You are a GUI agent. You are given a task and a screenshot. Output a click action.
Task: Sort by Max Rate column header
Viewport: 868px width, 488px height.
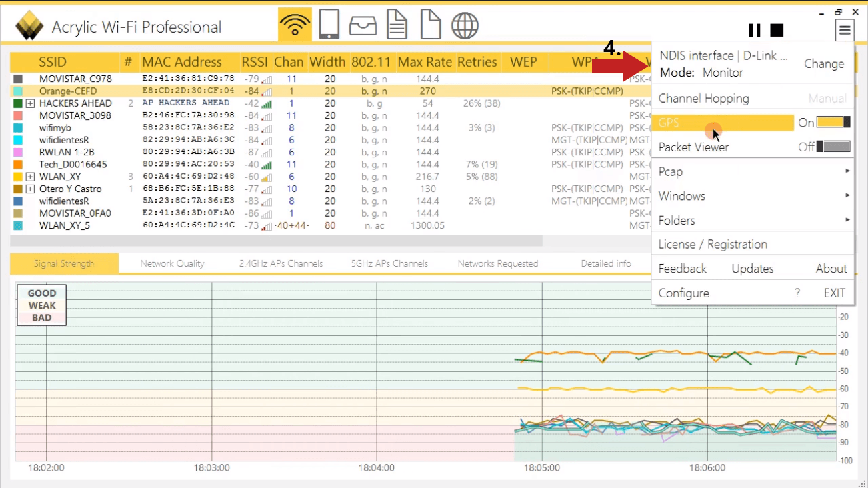[425, 62]
